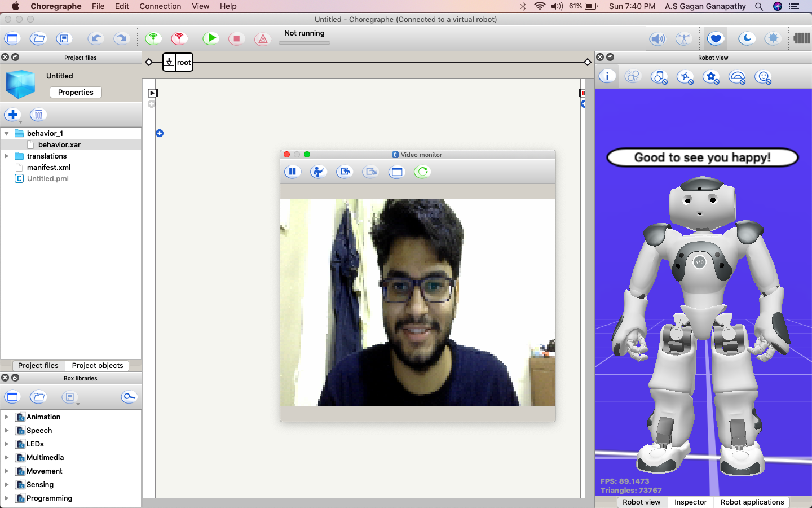
Task: Open the Edit menu
Action: pos(122,6)
